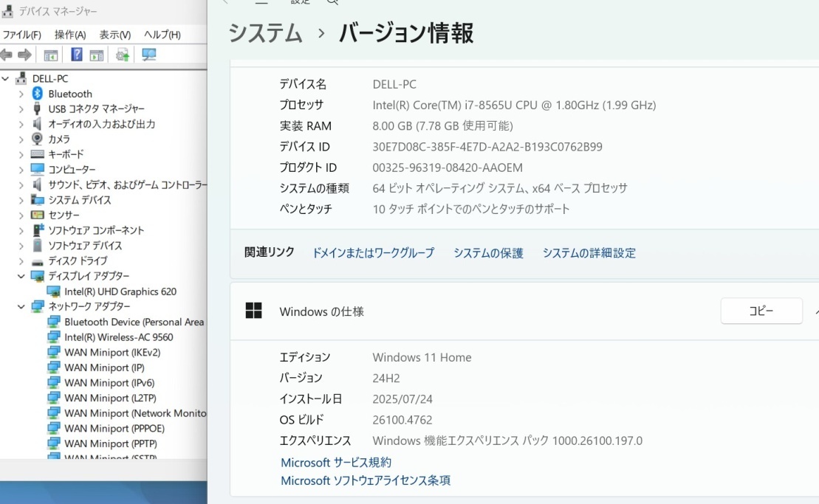Click the USB connector manager icon
The height and width of the screenshot is (504, 819).
pos(37,108)
